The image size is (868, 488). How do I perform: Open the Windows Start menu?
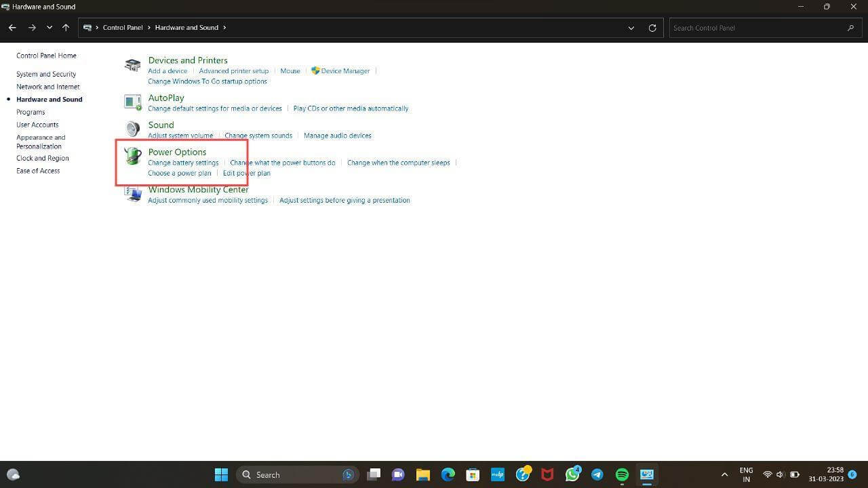coord(221,474)
